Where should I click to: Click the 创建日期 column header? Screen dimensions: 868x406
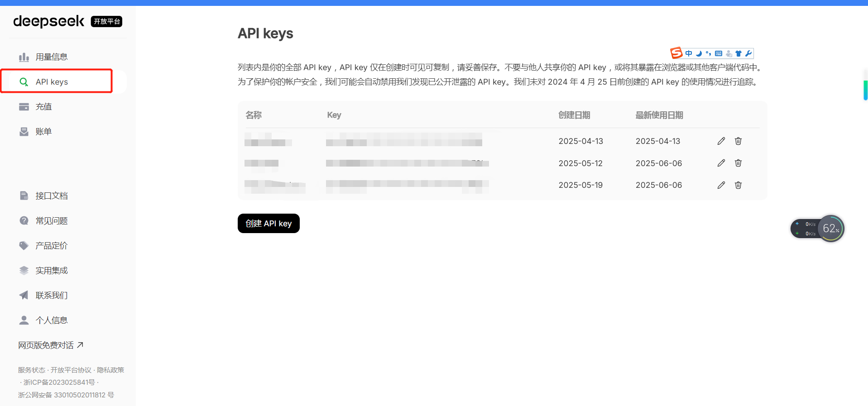coord(574,115)
